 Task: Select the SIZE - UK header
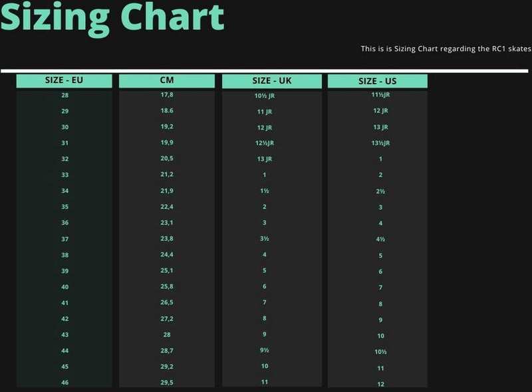[272, 81]
